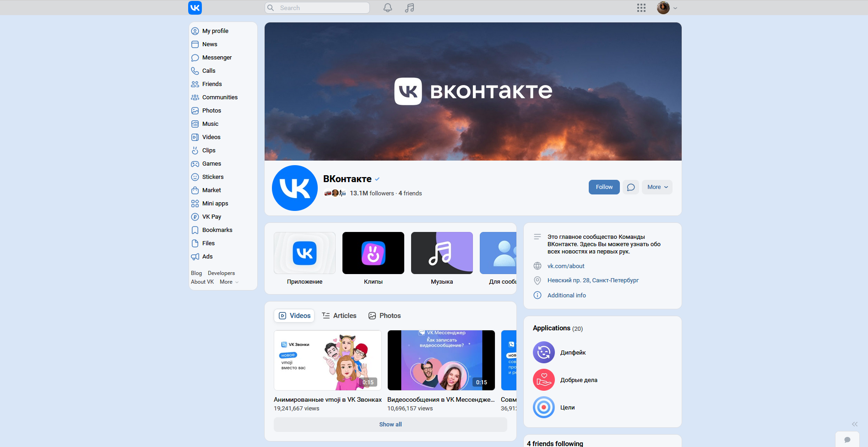Open the Приложение tile
The width and height of the screenshot is (868, 447).
[x=305, y=259]
